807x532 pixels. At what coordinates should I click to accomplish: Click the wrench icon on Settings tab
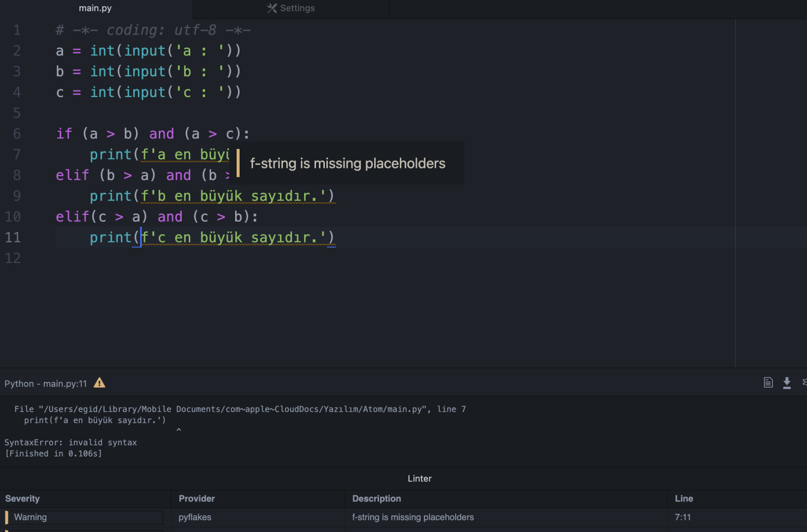tap(272, 8)
